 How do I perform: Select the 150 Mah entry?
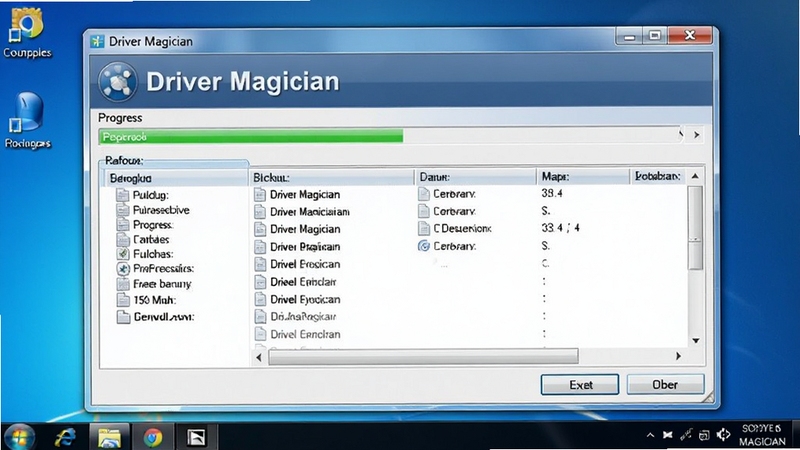click(x=155, y=300)
